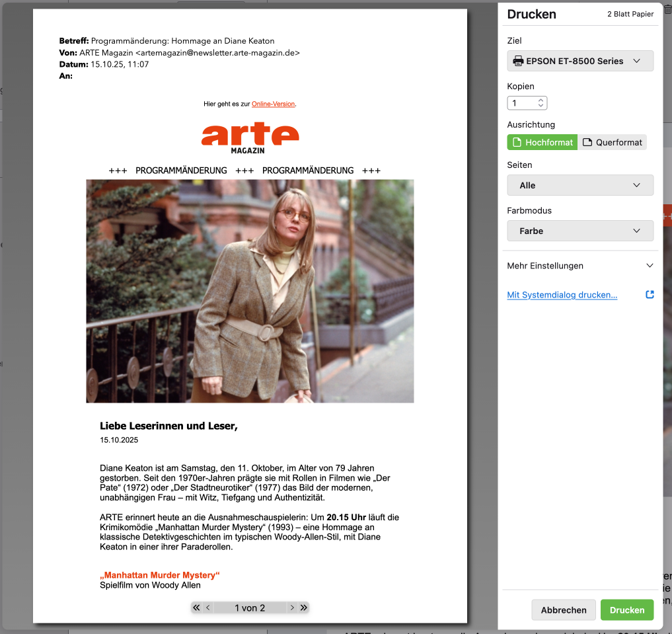The image size is (672, 634).
Task: Click external link icon beside Systemdialog
Action: tap(650, 295)
